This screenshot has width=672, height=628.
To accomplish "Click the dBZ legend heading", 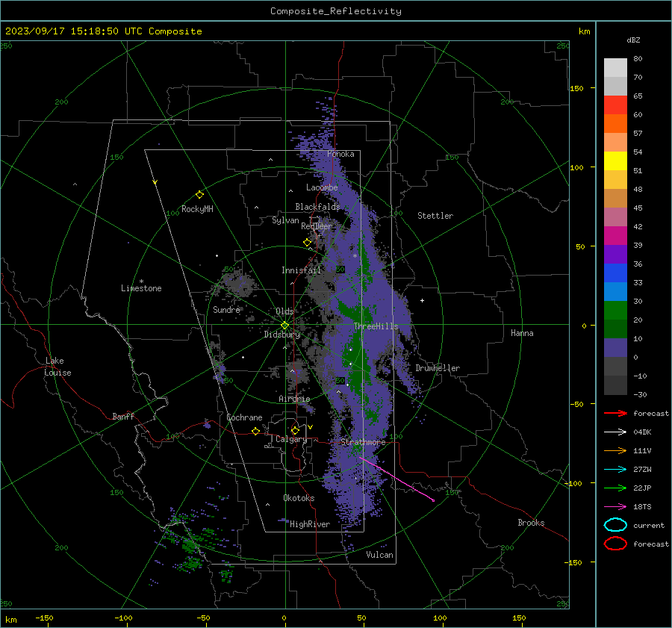I will (x=633, y=40).
